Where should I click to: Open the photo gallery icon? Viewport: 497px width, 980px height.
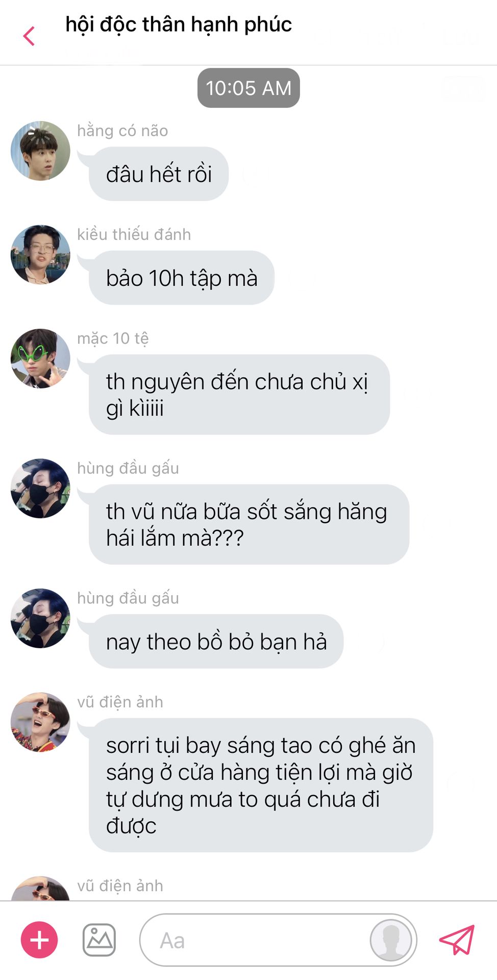99,940
